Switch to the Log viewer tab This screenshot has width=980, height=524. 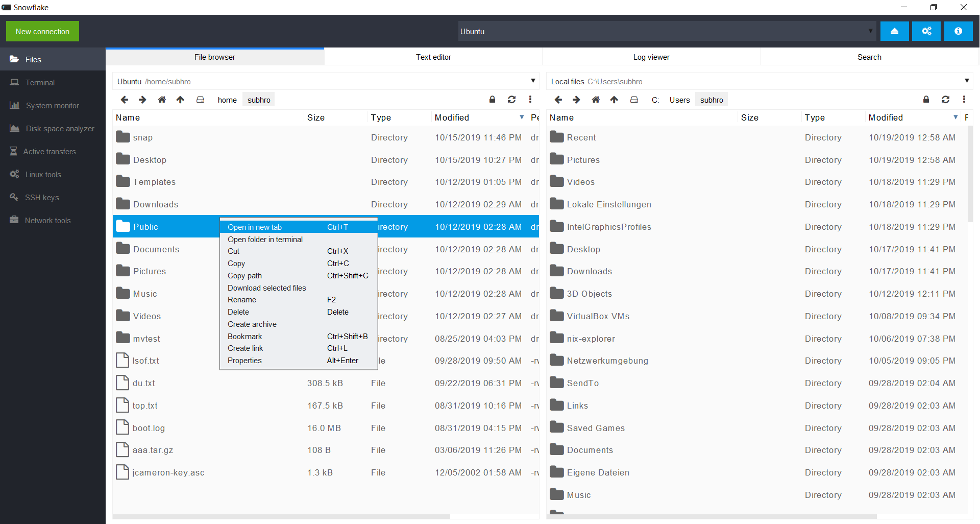pyautogui.click(x=651, y=57)
